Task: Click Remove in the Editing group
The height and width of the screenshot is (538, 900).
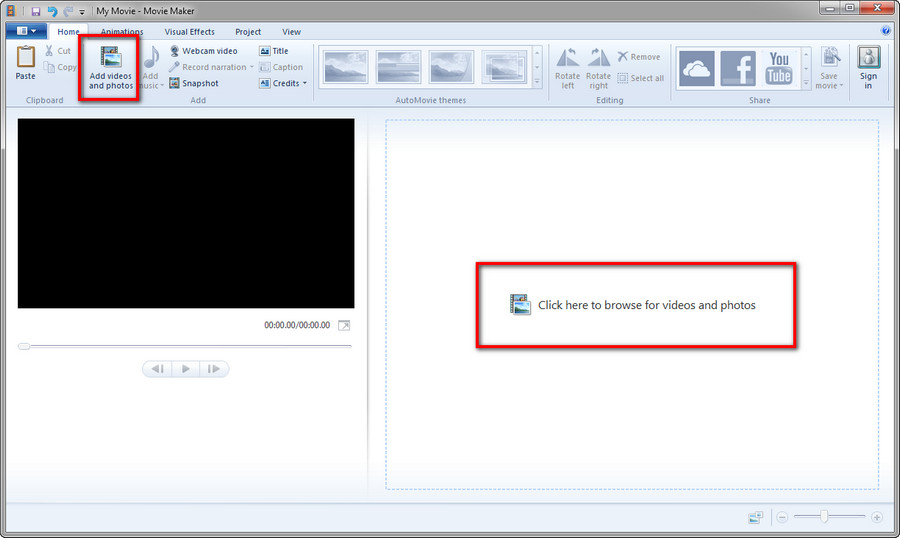Action: tap(639, 56)
